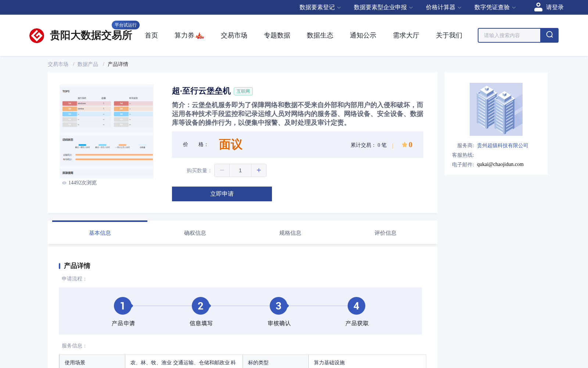This screenshot has height=368, width=588.
Task: Click the email qukai@chaojidun.com
Action: coord(500,164)
